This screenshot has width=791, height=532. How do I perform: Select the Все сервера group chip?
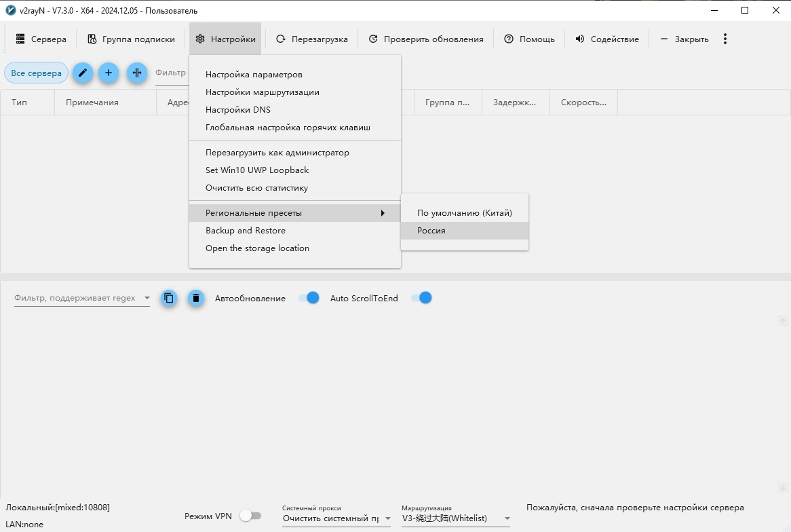coord(37,73)
